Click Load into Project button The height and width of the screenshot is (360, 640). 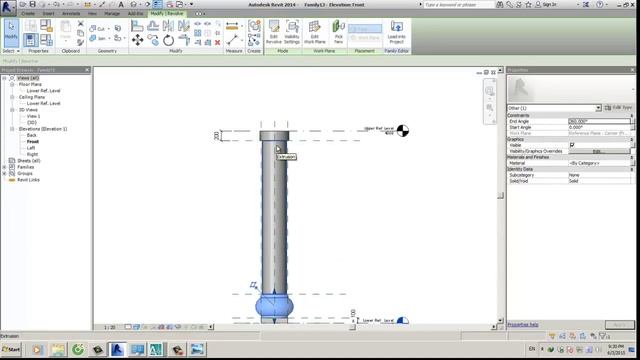(396, 32)
